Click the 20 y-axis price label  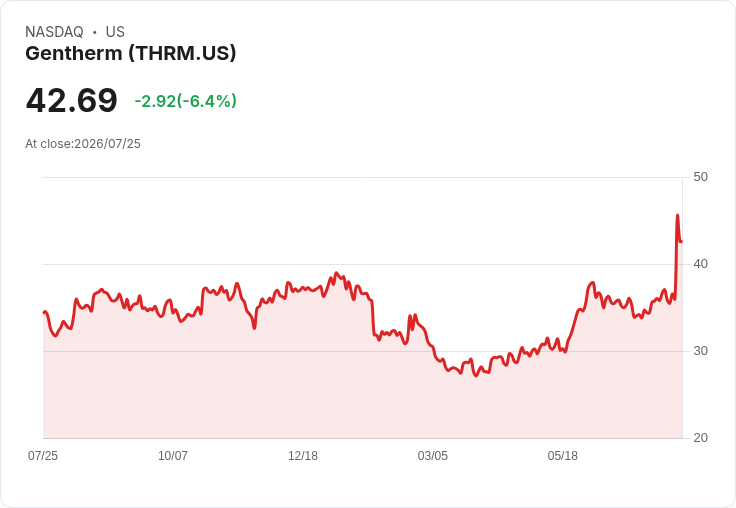(700, 438)
